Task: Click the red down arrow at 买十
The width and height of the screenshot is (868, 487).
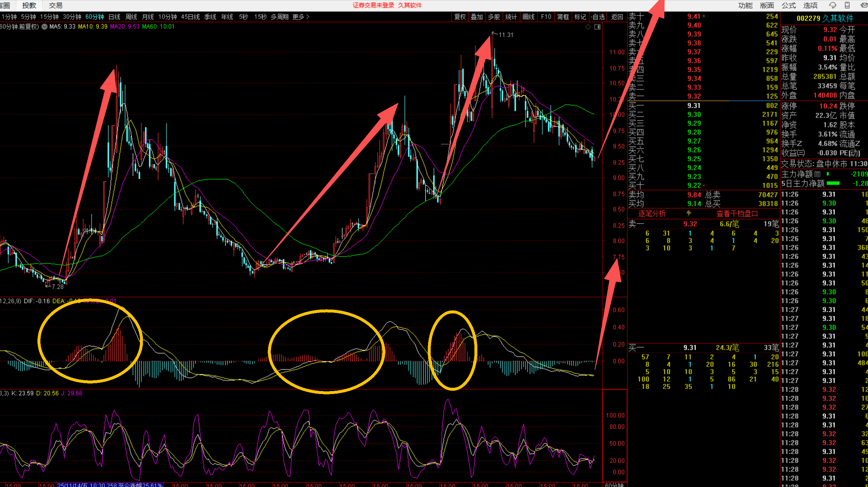Action: 703,185
